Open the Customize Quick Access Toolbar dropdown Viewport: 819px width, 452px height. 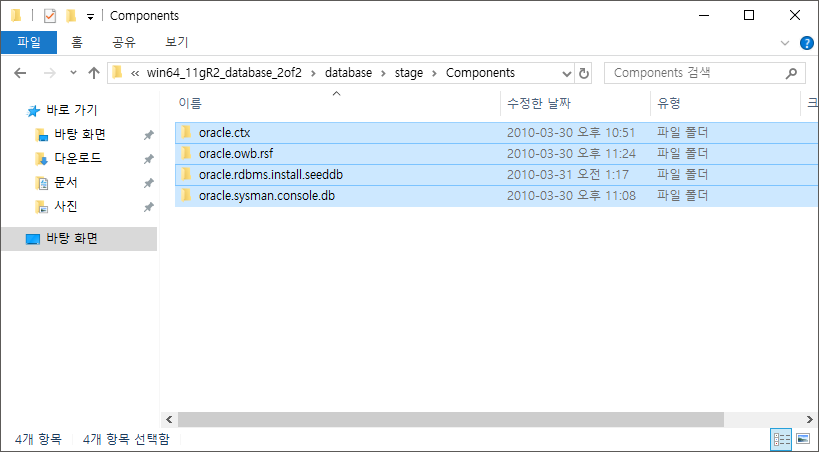pos(90,17)
